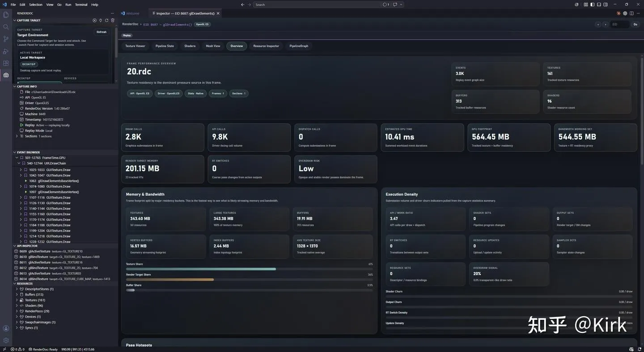
Task: Open the Extensions view
Action: [x=6, y=63]
